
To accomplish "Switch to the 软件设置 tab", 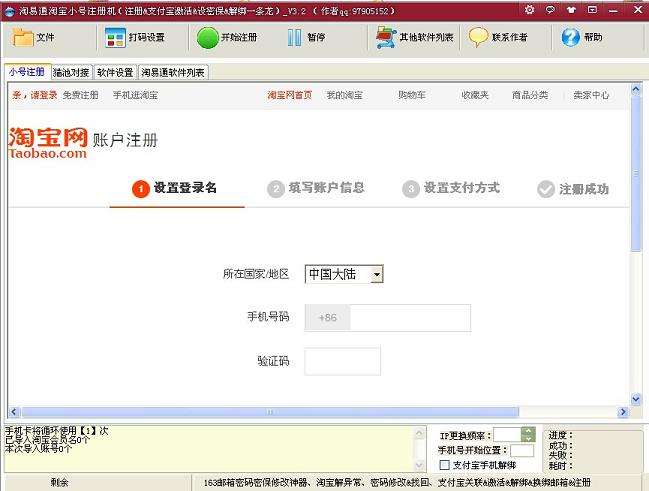I will click(115, 73).
